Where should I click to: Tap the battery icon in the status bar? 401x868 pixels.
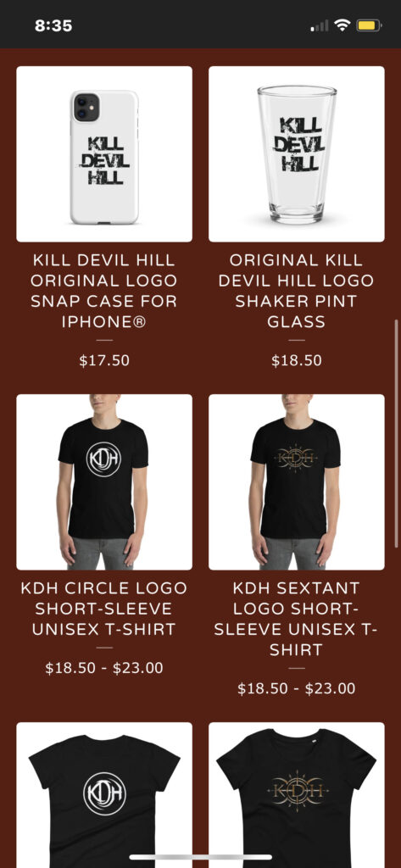point(368,25)
